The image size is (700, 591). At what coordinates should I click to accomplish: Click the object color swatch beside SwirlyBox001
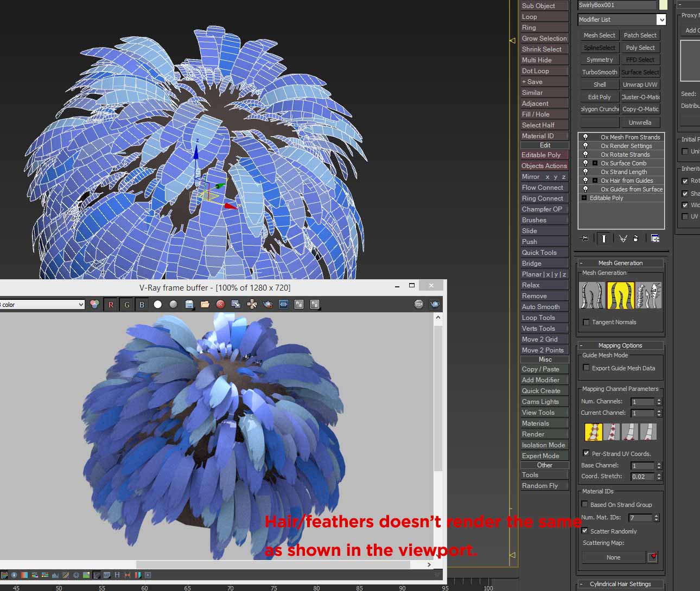point(663,5)
